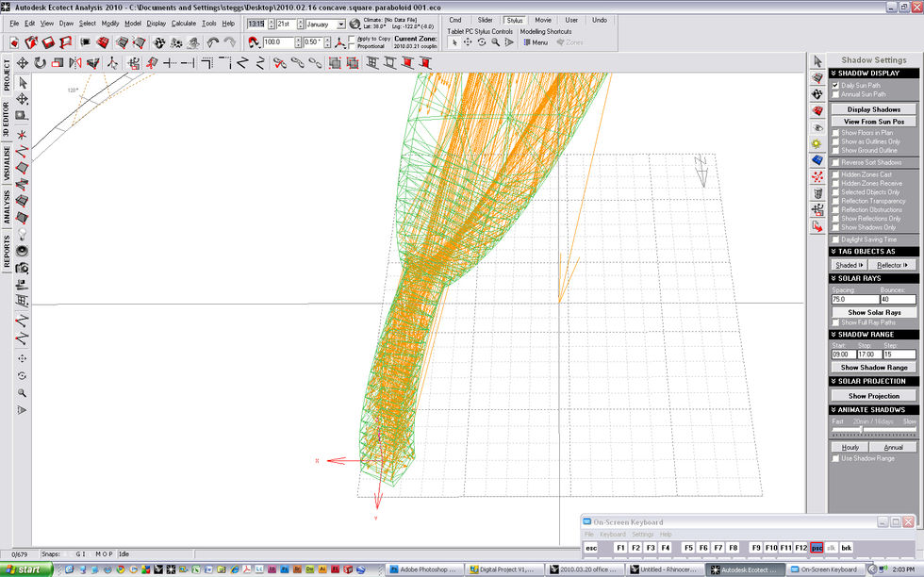Click the shadow range Start time field
Image resolution: width=924 pixels, height=577 pixels.
[843, 354]
